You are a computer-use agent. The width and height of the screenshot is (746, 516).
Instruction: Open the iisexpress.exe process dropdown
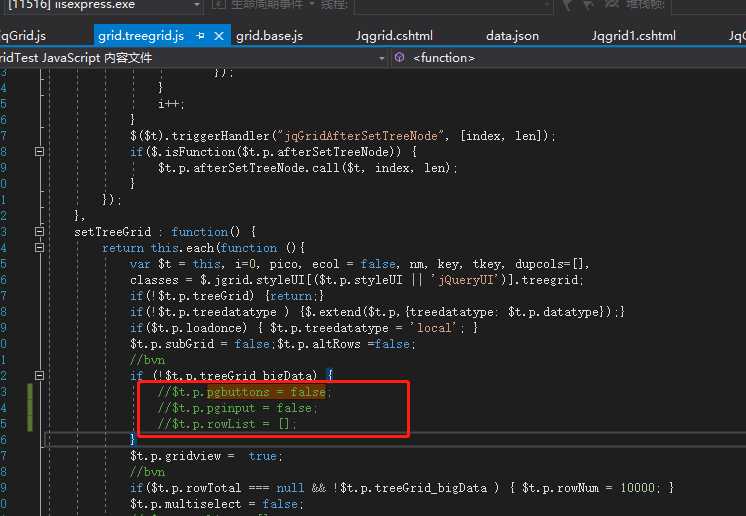click(196, 5)
